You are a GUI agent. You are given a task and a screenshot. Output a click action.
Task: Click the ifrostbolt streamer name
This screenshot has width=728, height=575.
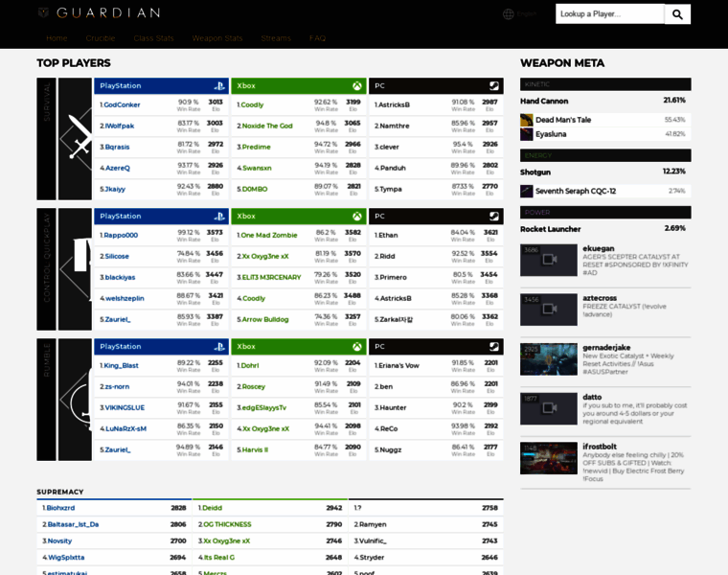[x=600, y=447]
